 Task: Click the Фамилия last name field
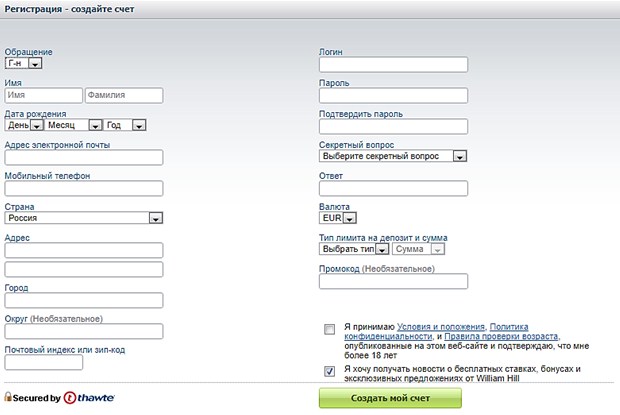point(123,96)
